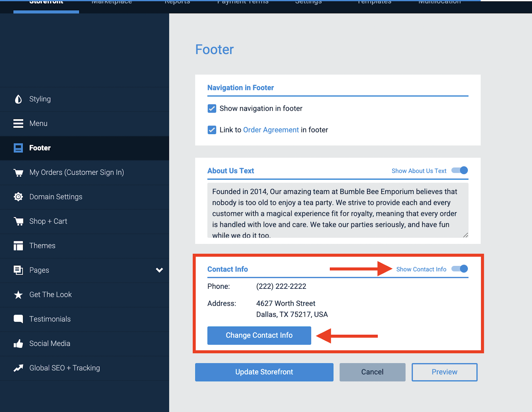The width and height of the screenshot is (532, 412).
Task: Open the Menu section icon in sidebar
Action: (x=18, y=123)
